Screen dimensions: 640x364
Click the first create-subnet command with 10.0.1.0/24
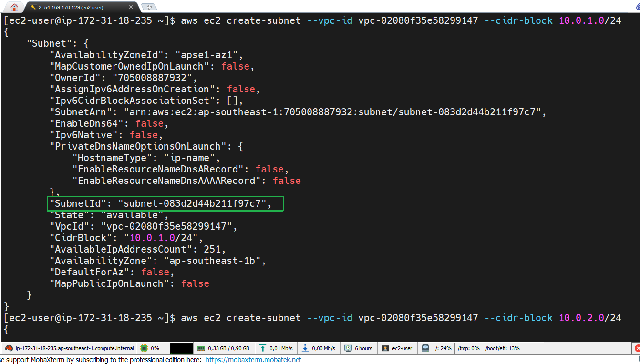pyautogui.click(x=401, y=20)
